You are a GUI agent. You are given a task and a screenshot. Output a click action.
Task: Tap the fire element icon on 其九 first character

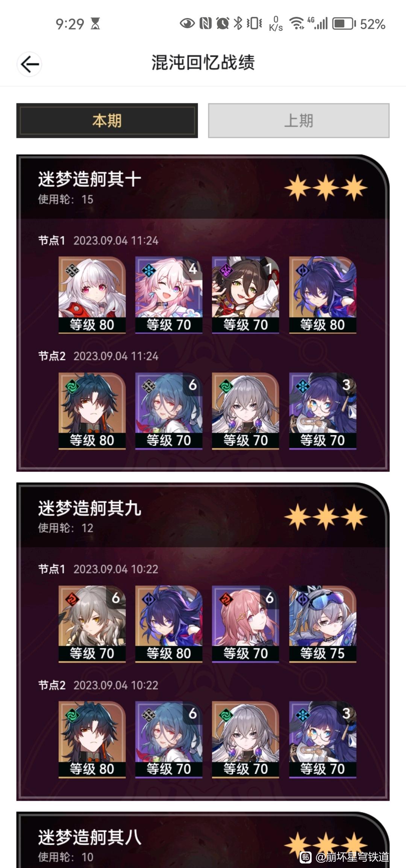[x=72, y=599]
